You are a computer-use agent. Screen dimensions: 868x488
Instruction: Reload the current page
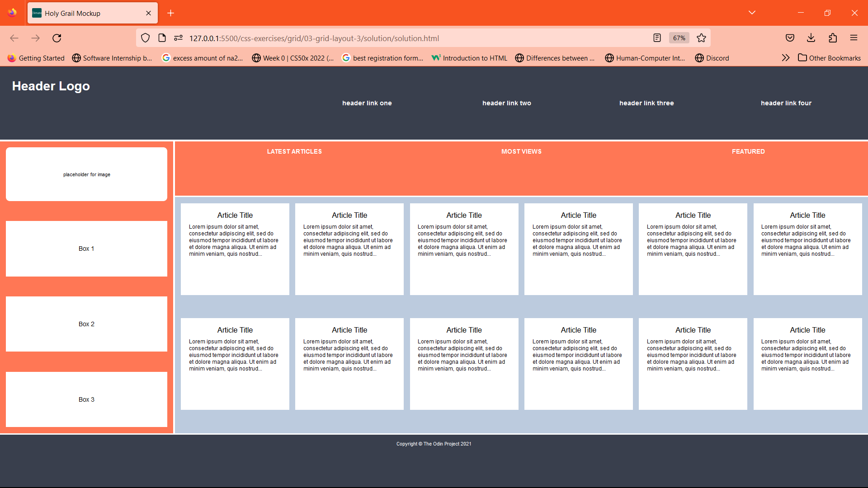coord(57,38)
